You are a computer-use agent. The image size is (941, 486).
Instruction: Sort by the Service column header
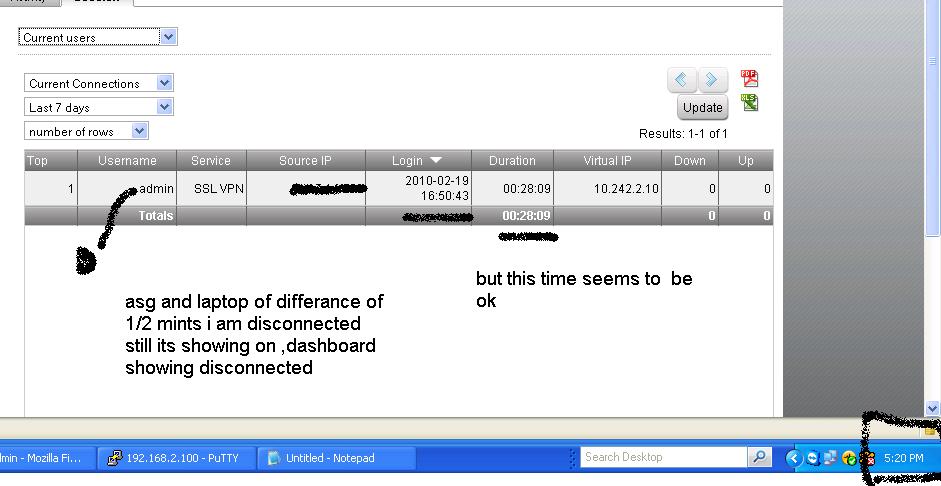pyautogui.click(x=211, y=161)
